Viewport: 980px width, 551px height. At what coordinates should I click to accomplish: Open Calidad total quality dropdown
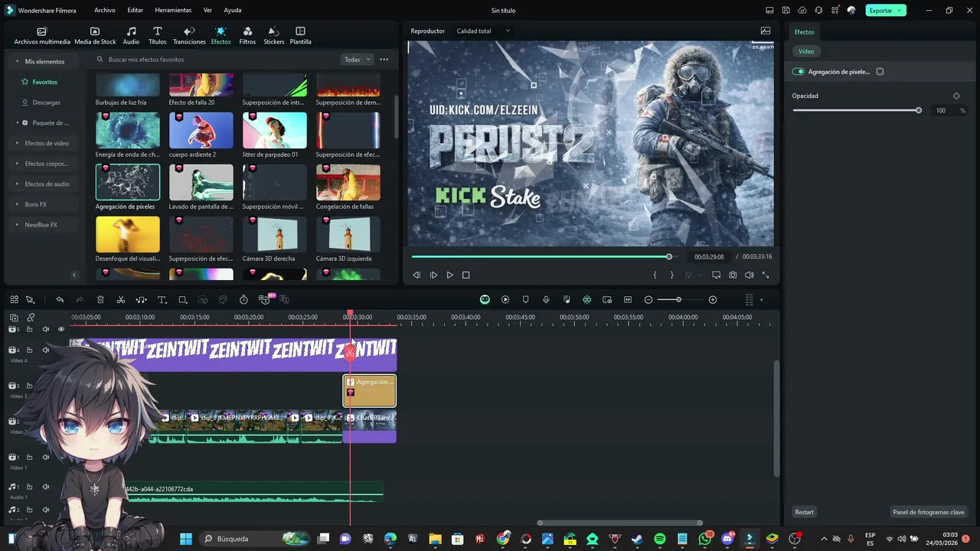click(x=484, y=31)
